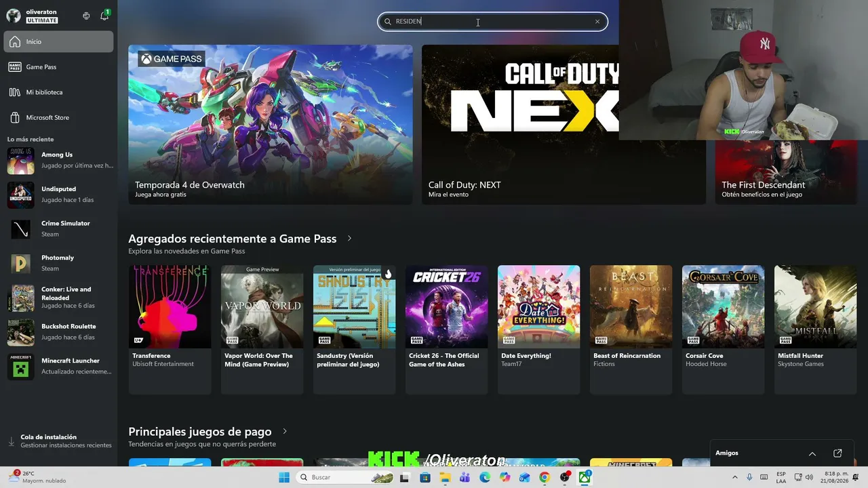This screenshot has height=488, width=868.
Task: Open the Transference game card
Action: [x=170, y=329]
